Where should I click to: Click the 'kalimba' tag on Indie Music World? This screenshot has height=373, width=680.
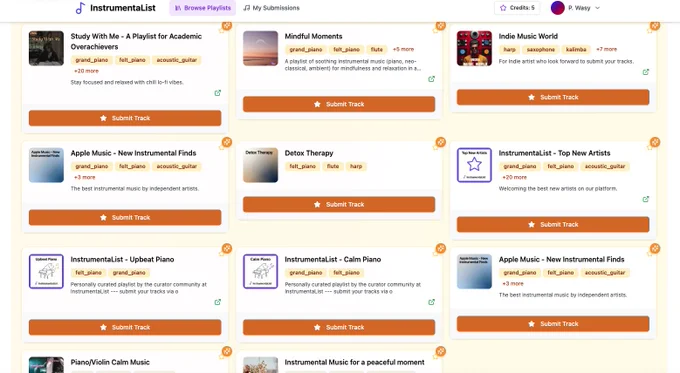pyautogui.click(x=576, y=49)
